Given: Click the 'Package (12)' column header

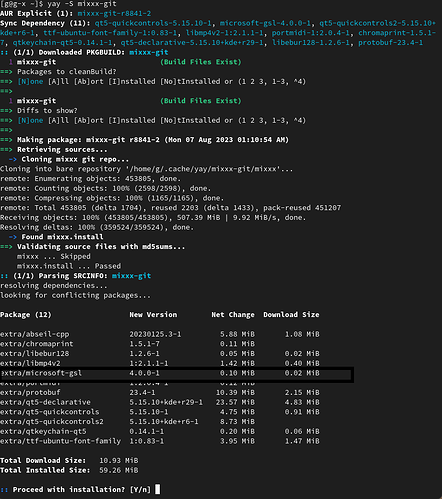Looking at the screenshot, I should coord(26,314).
